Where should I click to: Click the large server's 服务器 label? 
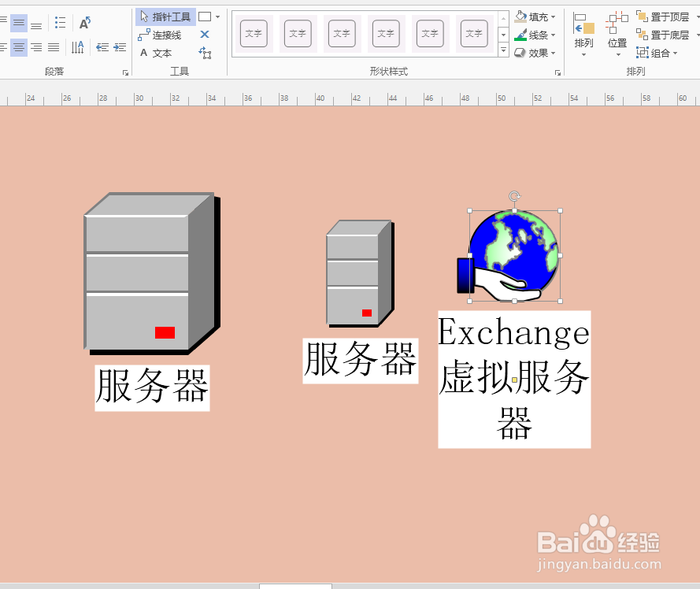(x=152, y=387)
